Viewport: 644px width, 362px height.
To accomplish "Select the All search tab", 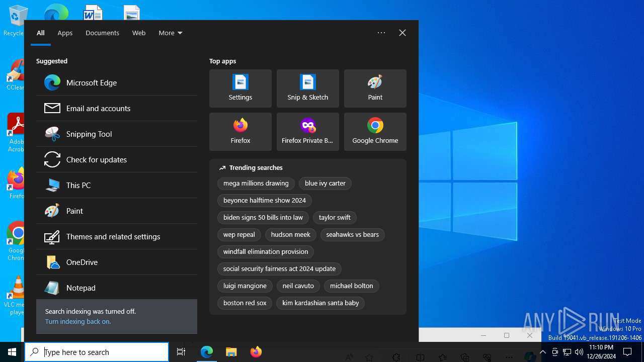I will click(41, 33).
